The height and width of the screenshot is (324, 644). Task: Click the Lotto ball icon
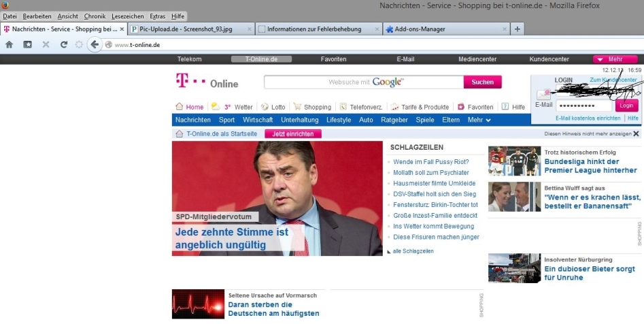point(265,106)
